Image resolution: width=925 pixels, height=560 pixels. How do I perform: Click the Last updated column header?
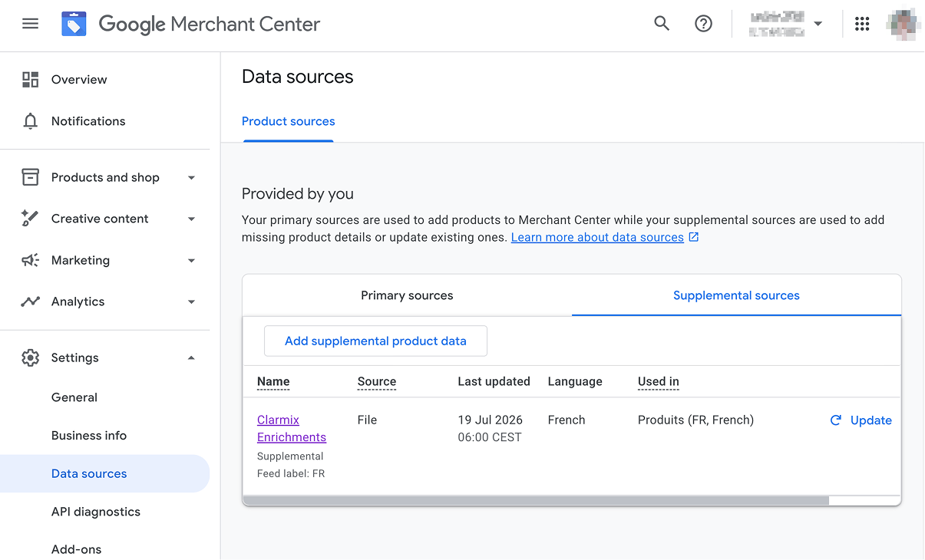[x=494, y=381]
